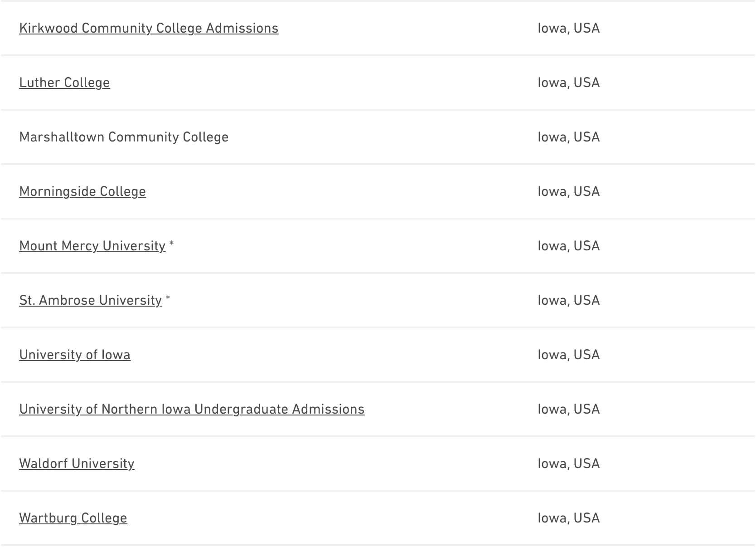Open the Kirkwood Community College Admissions link
756x547 pixels.
[x=149, y=28]
